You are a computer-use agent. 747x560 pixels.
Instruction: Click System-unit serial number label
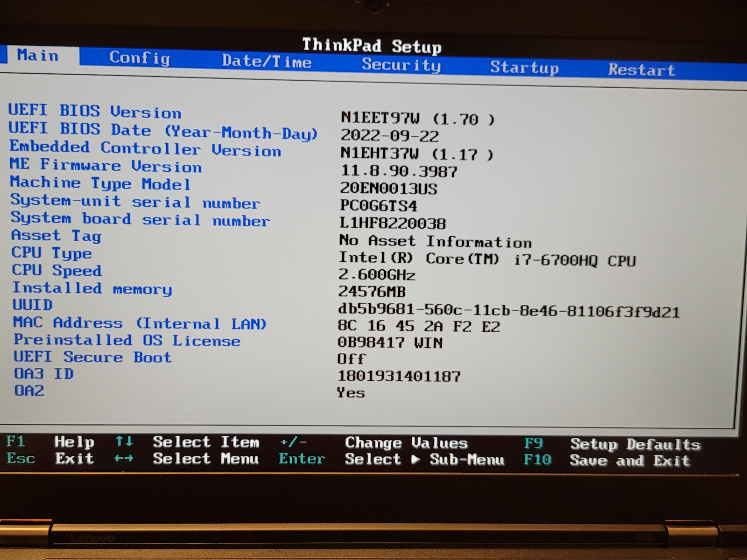tap(135, 202)
